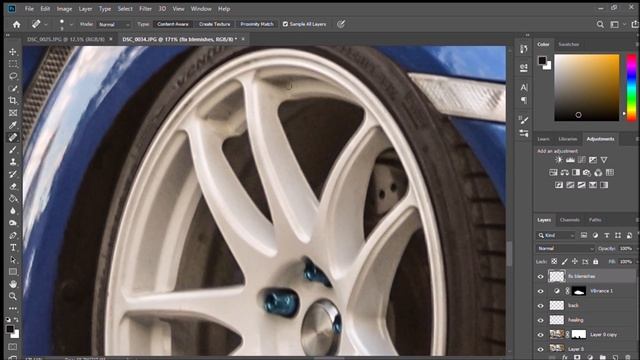
Task: Add a Brightness/Contrast adjustment
Action: click(558, 160)
